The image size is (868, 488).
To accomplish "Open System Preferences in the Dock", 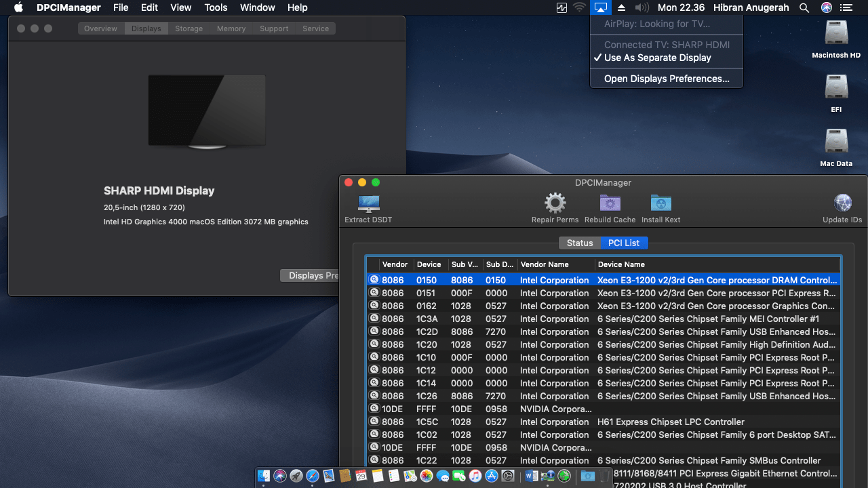I will pos(508,476).
